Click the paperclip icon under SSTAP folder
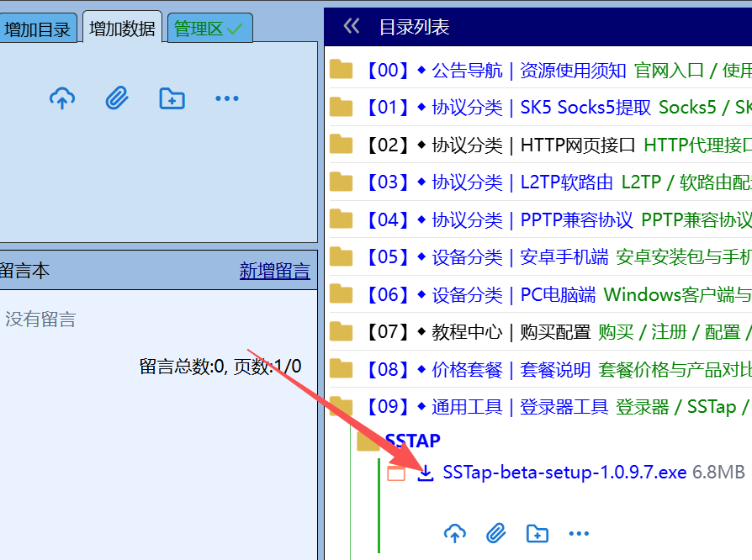 [x=496, y=533]
